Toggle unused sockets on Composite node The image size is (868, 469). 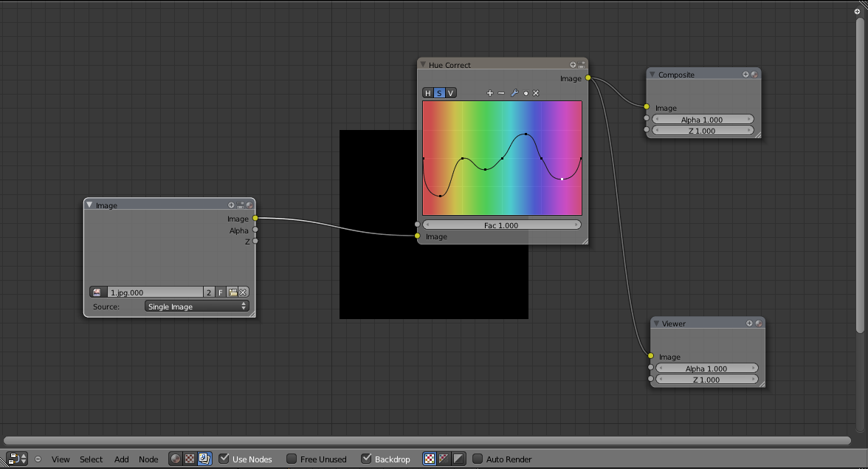[x=745, y=74]
